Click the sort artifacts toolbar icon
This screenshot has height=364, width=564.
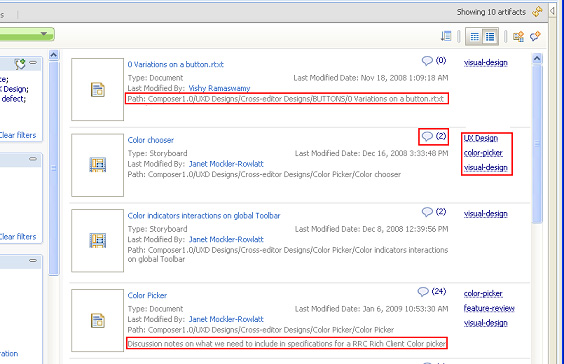[x=446, y=36]
